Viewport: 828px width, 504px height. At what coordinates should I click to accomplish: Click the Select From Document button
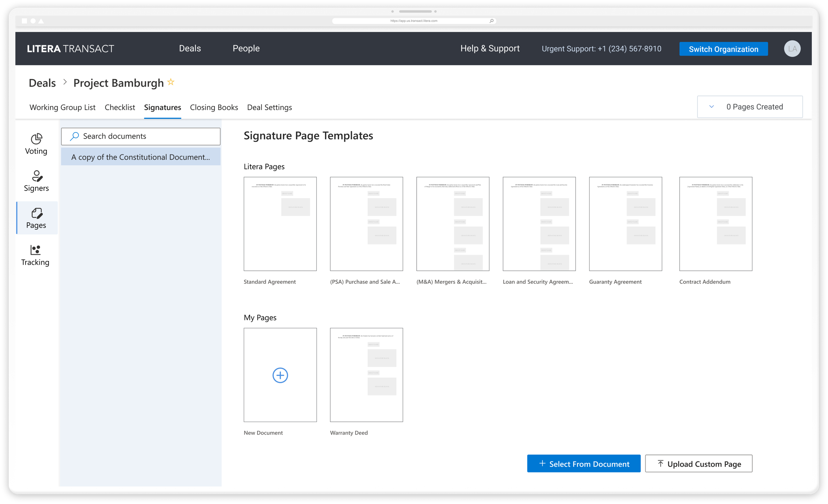point(583,464)
